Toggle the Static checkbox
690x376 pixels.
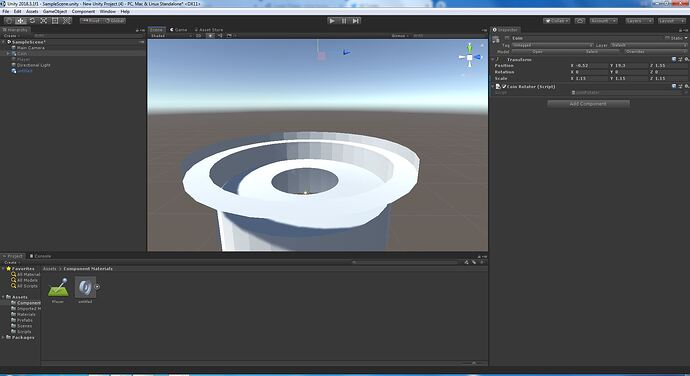[x=667, y=38]
